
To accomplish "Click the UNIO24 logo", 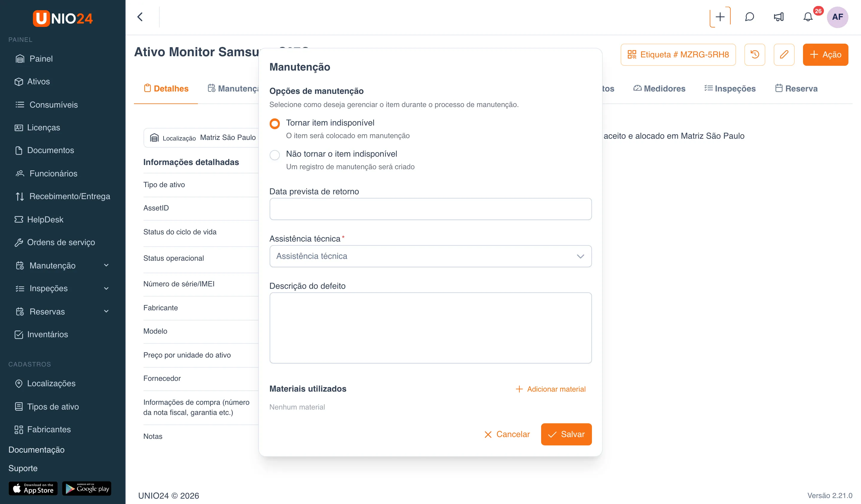I will [62, 18].
